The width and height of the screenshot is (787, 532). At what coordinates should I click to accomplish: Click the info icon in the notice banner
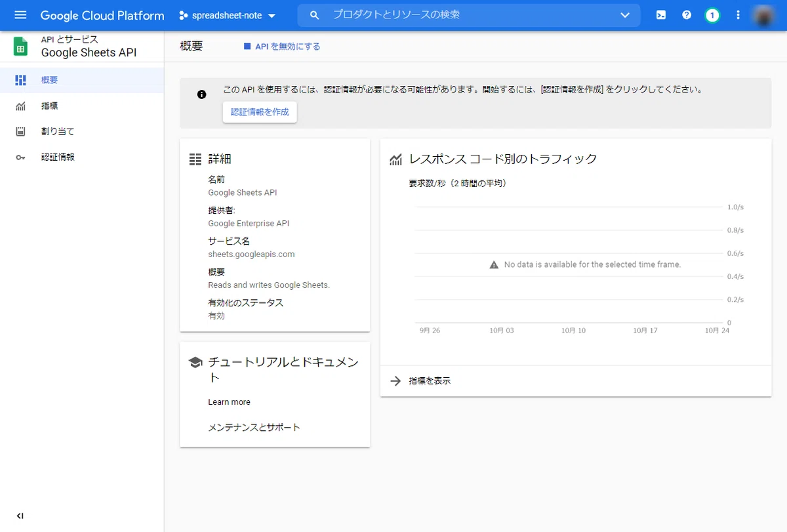202,94
